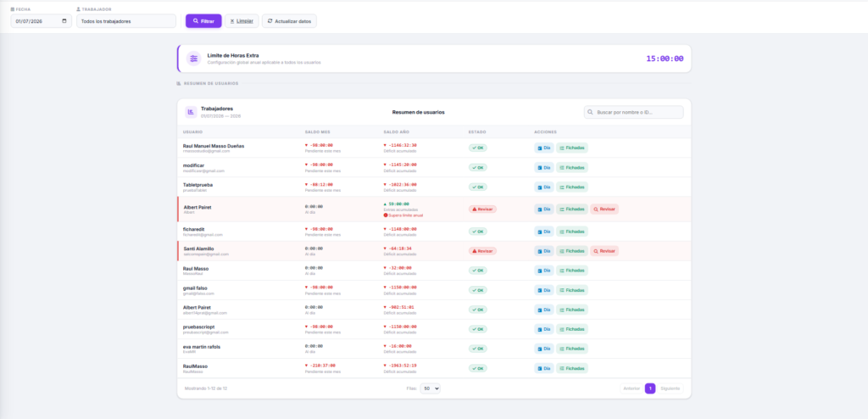The image size is (868, 419).
Task: Click the OK status badge for Tabletprueba
Action: click(x=478, y=187)
